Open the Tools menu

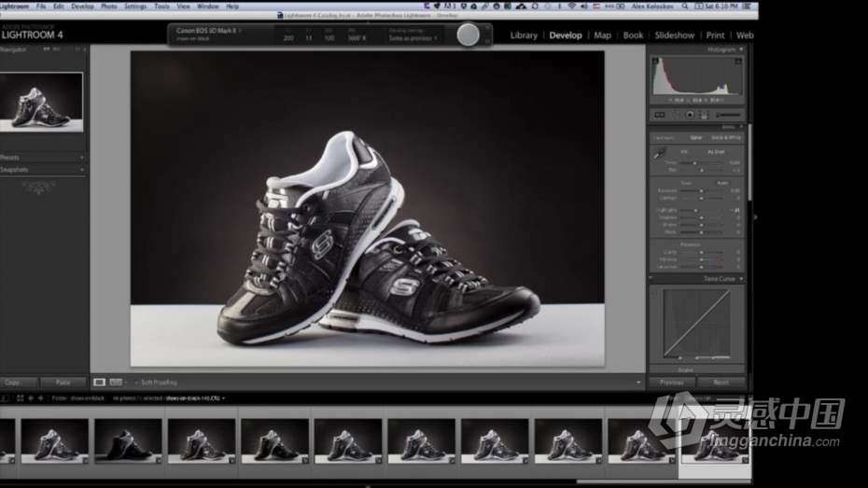(161, 7)
